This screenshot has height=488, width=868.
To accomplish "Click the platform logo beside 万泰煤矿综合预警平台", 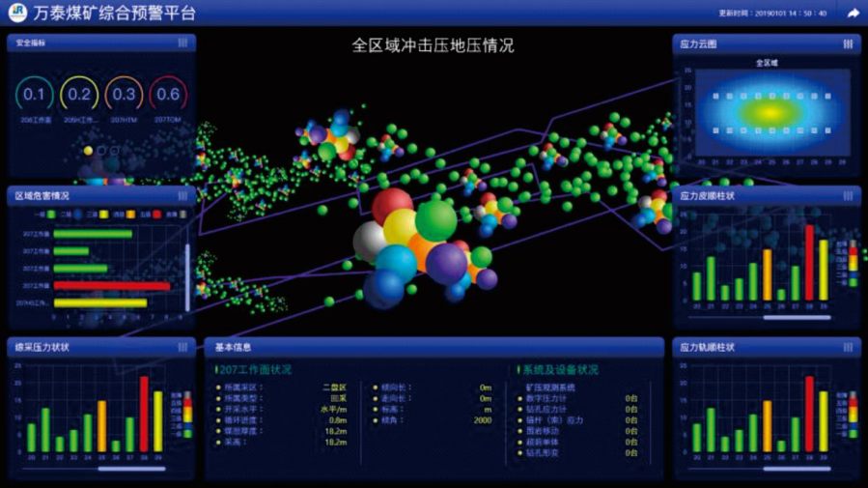I will pos(17,13).
